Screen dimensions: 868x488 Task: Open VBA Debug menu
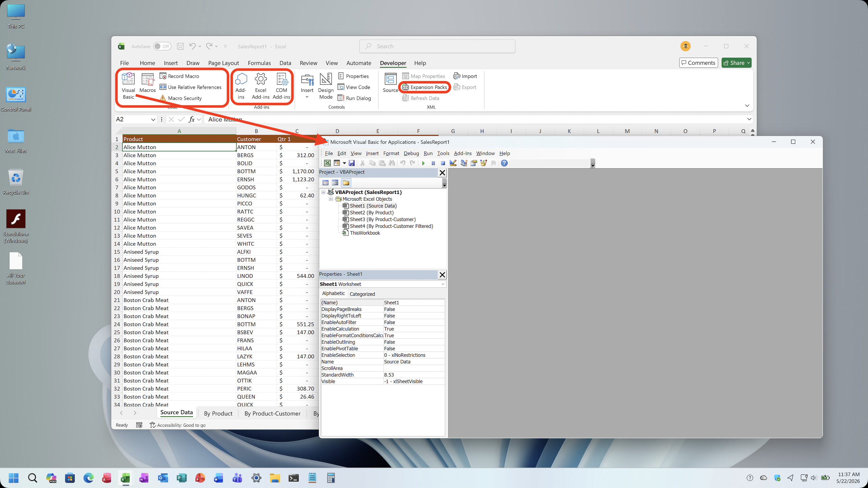click(411, 153)
